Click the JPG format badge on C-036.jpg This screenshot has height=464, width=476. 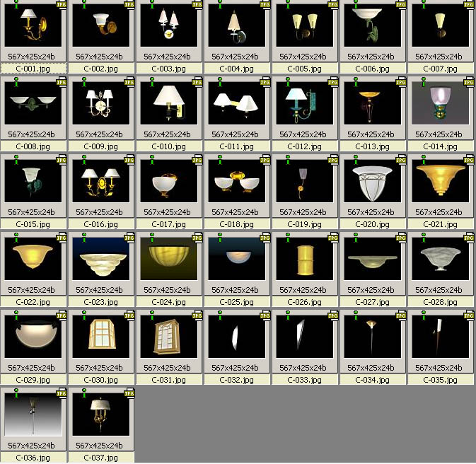tap(62, 393)
